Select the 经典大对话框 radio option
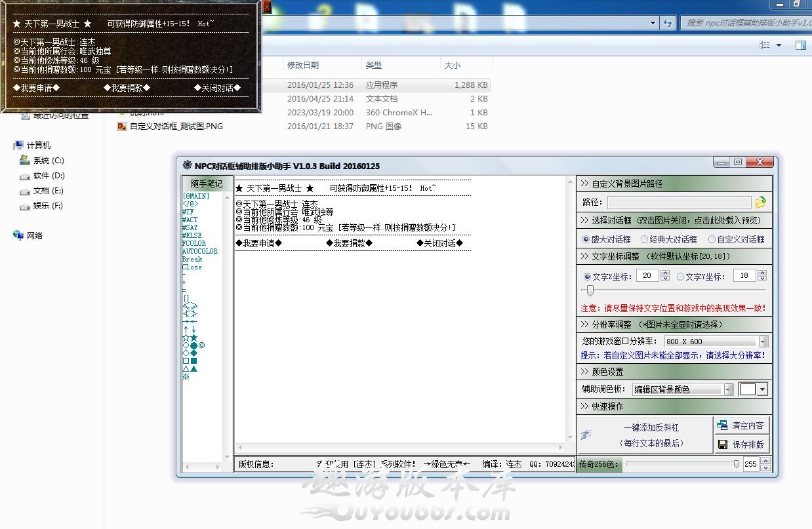 tap(645, 240)
